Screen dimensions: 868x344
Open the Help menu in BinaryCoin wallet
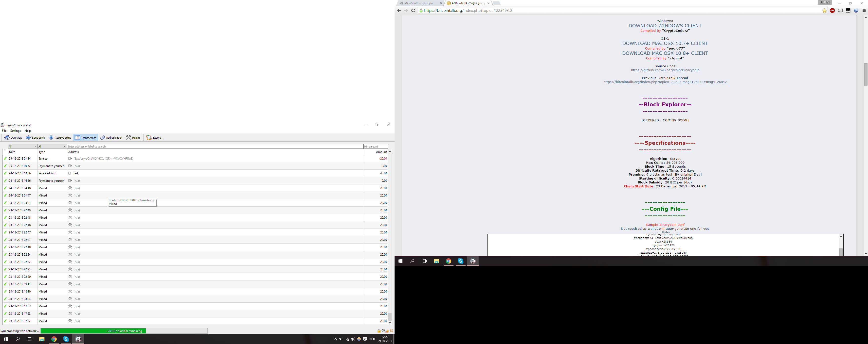[28, 131]
